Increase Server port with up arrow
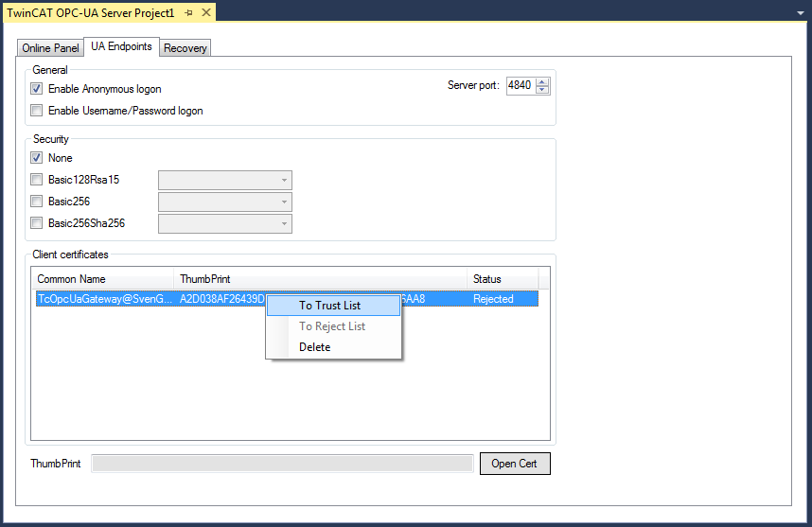Image resolution: width=812 pixels, height=527 pixels. [542, 81]
